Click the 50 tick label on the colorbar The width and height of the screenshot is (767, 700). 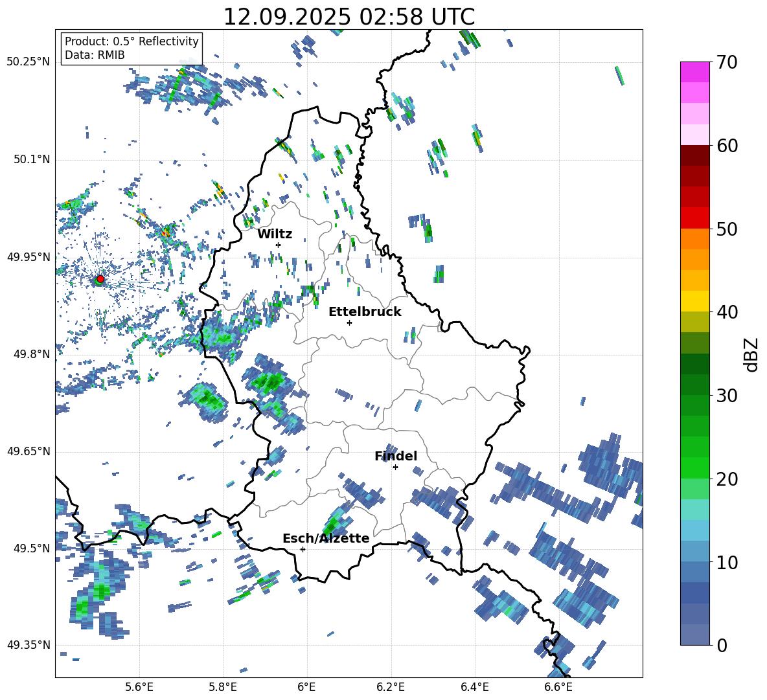pyautogui.click(x=727, y=229)
